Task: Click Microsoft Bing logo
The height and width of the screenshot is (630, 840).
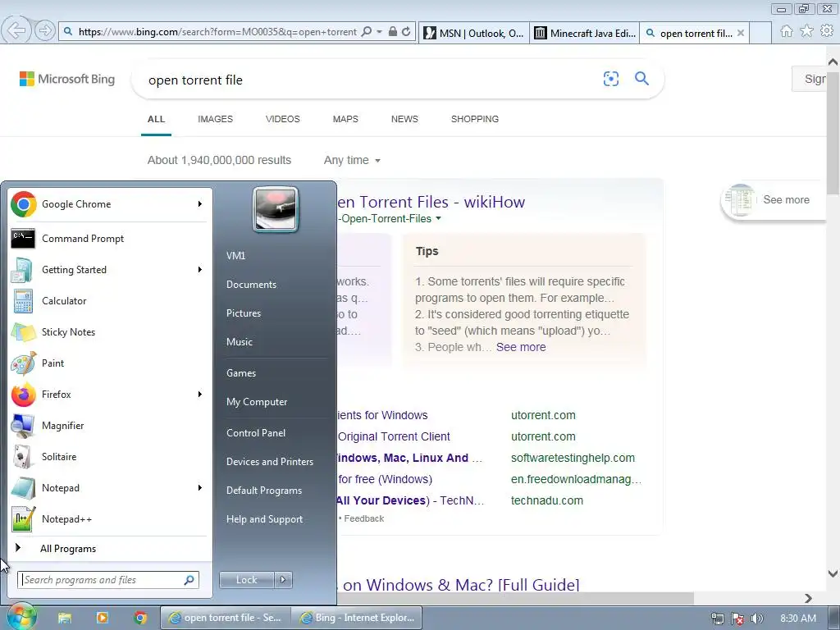Action: point(67,79)
